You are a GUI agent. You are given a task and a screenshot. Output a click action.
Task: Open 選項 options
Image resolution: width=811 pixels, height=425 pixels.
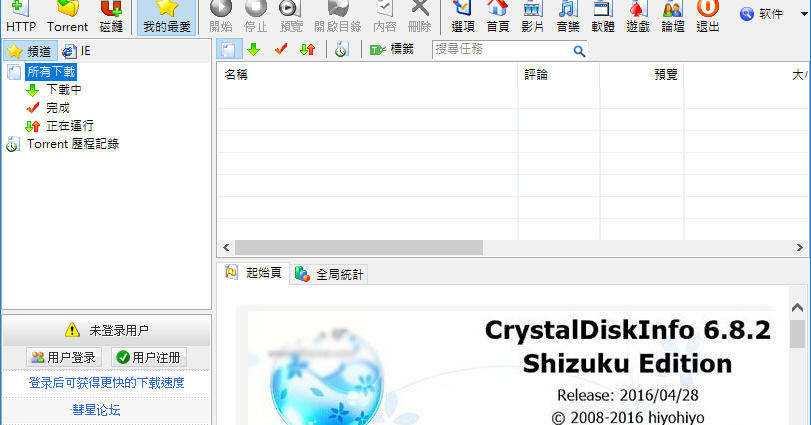463,17
